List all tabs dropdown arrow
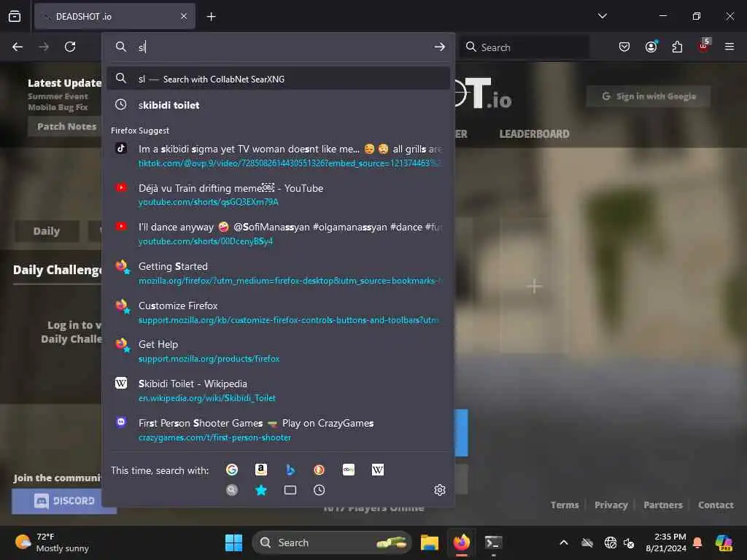The height and width of the screenshot is (560, 747). point(603,16)
